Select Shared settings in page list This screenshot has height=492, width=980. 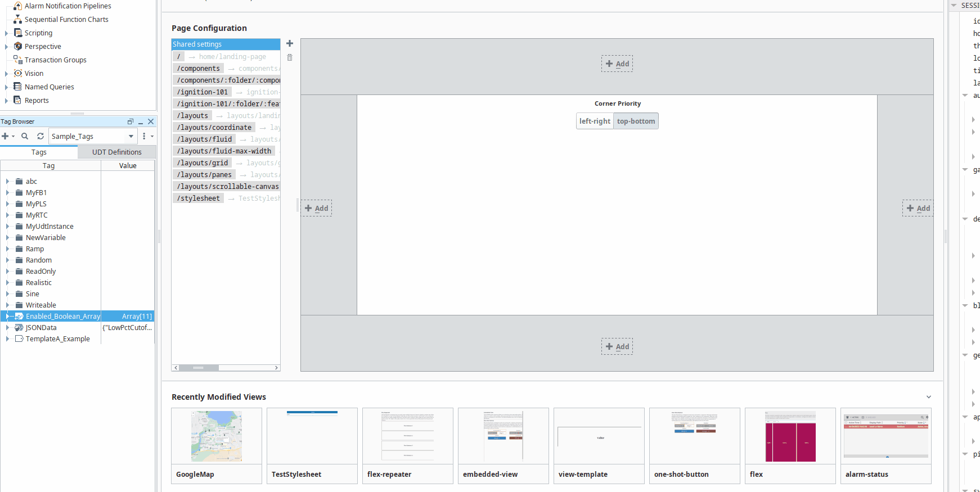coord(226,44)
